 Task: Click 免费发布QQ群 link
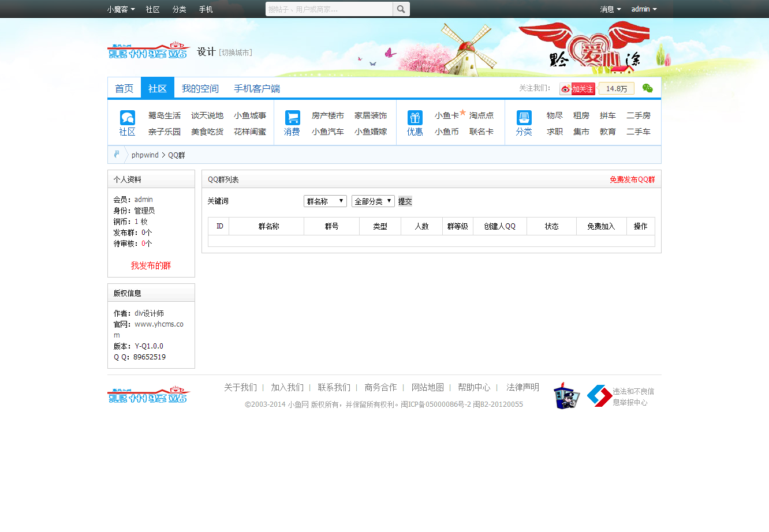click(x=632, y=179)
